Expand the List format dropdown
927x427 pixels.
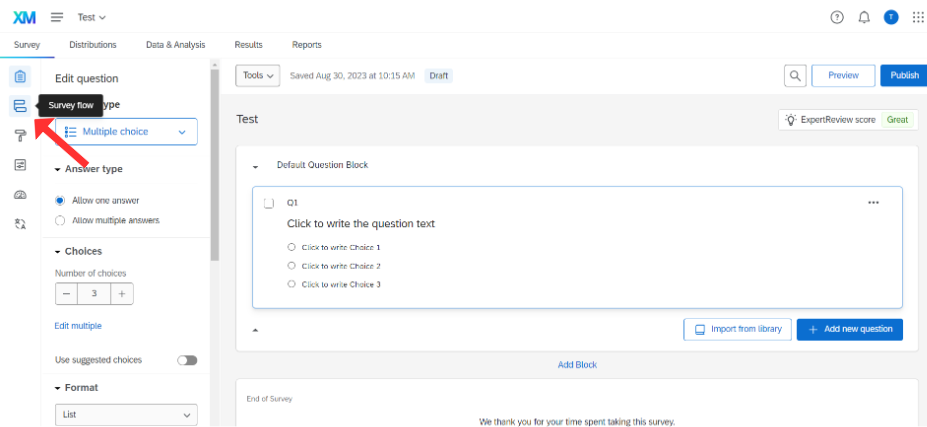(127, 415)
